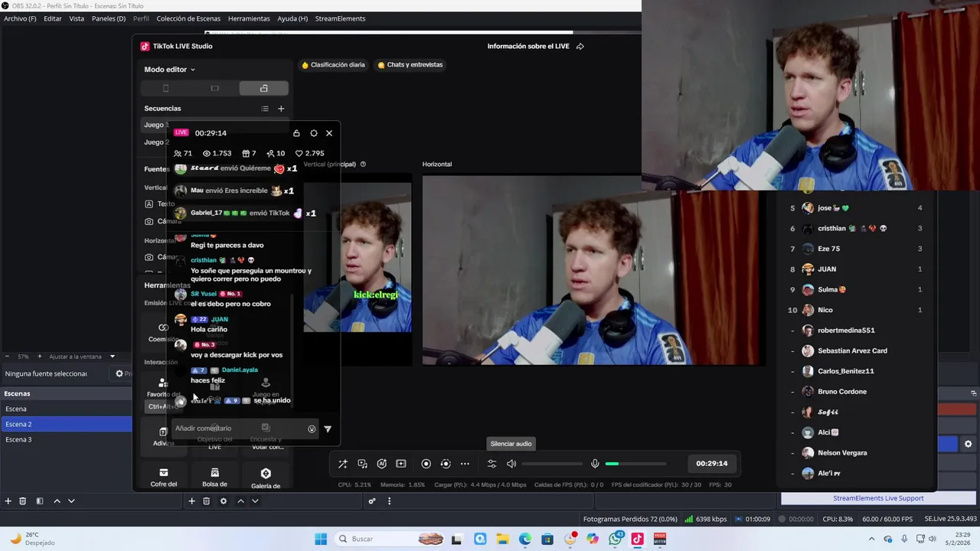Open the StreamElements menu
The width and height of the screenshot is (980, 551).
point(340,18)
